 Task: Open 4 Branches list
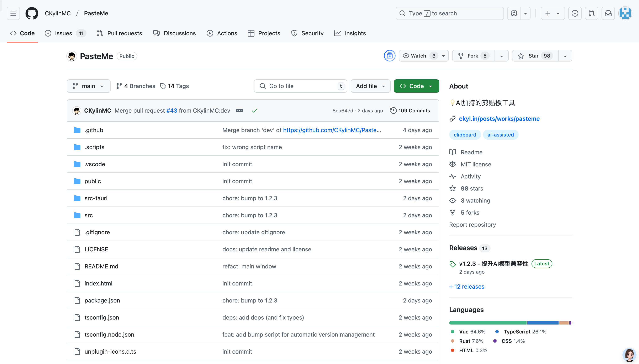136,86
